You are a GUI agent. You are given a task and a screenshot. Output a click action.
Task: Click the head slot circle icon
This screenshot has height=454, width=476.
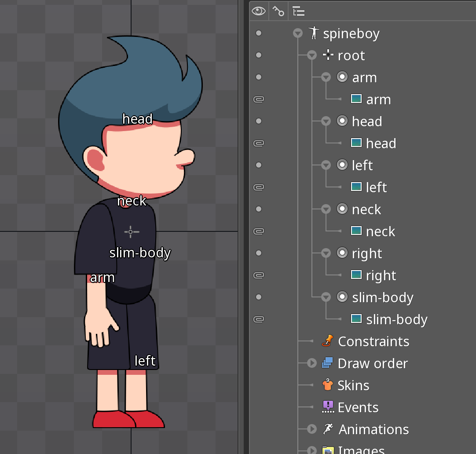(342, 121)
